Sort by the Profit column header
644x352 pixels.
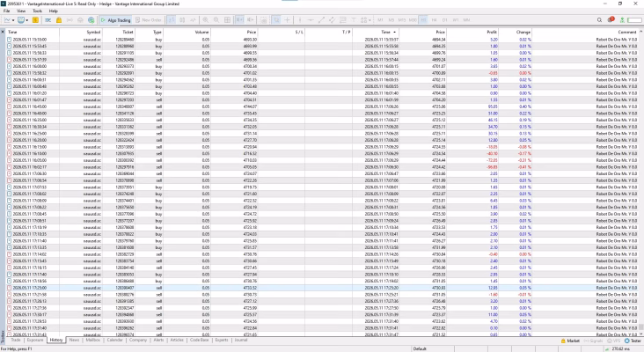point(492,32)
